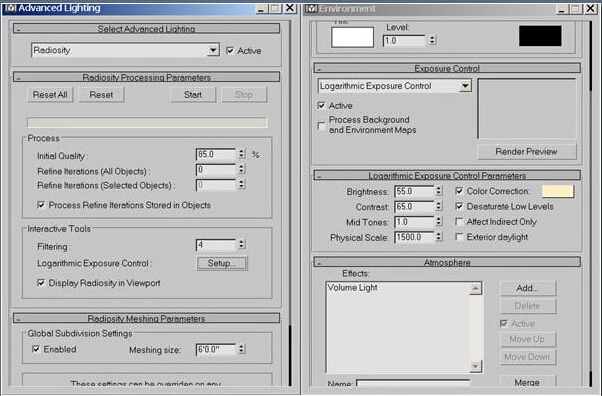Viewport: 602px width, 396px height.
Task: Click the Contrast value field
Action: pyautogui.click(x=414, y=207)
